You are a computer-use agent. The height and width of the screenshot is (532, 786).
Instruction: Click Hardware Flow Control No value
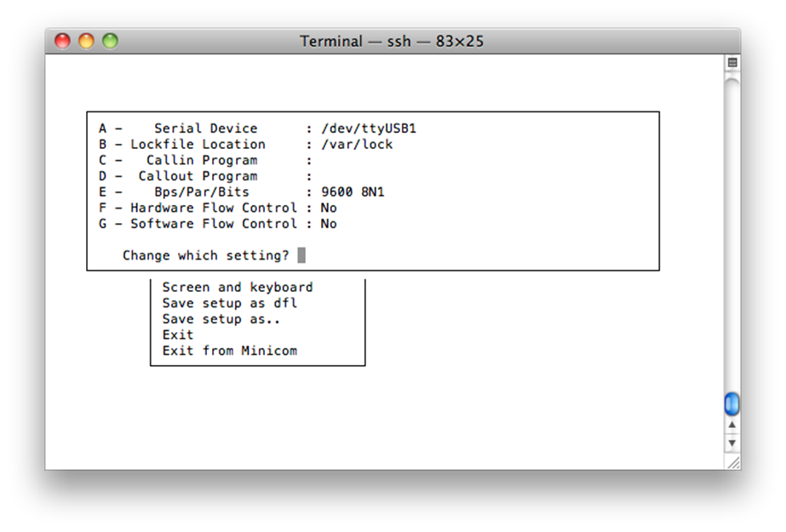coord(329,208)
